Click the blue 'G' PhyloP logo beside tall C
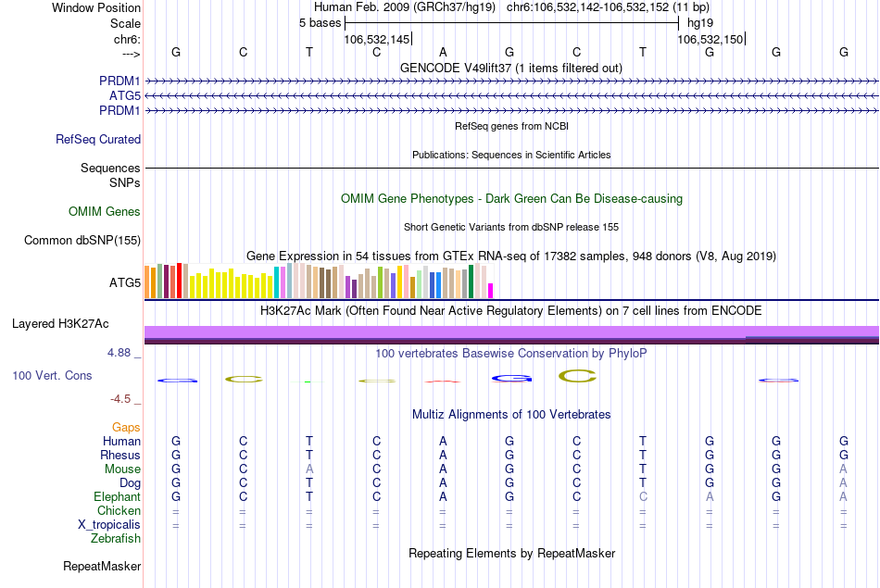 pyautogui.click(x=511, y=379)
